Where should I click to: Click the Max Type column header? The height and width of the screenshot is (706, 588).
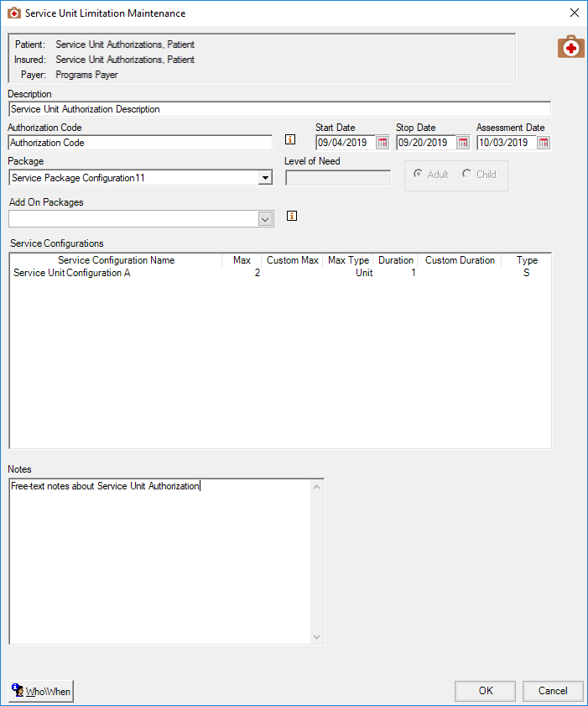pos(348,260)
